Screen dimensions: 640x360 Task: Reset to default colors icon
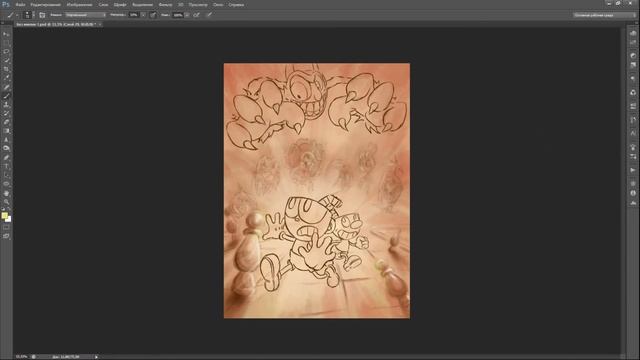click(x=3, y=209)
